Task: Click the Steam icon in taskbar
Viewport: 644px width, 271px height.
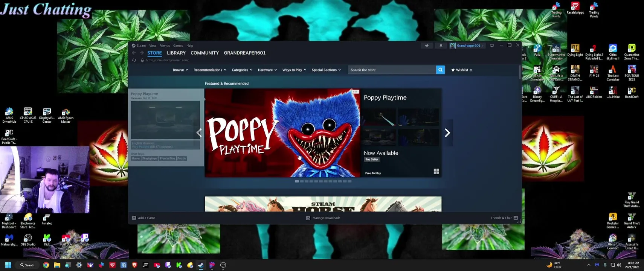Action: click(x=201, y=265)
